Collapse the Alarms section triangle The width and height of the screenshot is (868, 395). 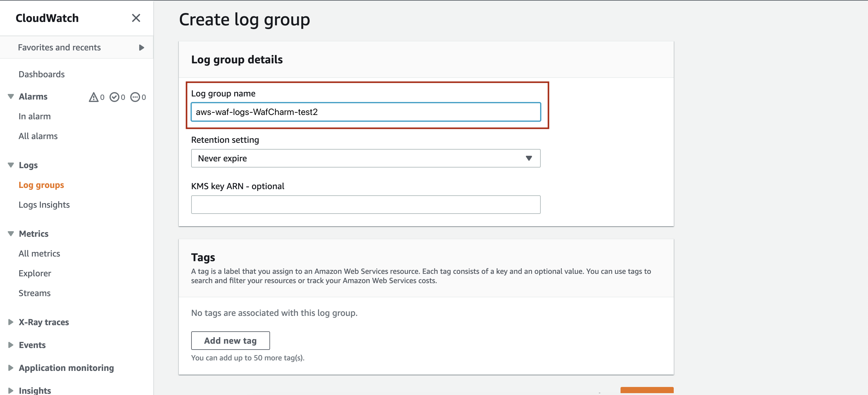click(11, 97)
